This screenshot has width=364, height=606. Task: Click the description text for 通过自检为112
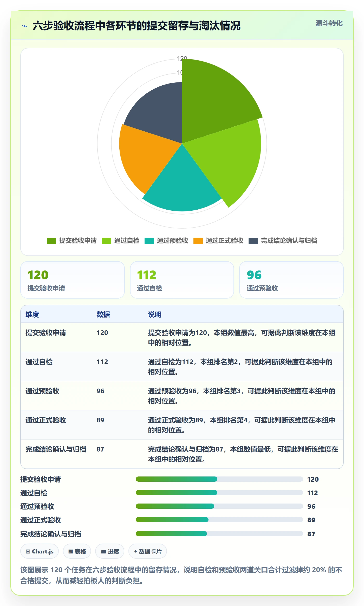240,367
